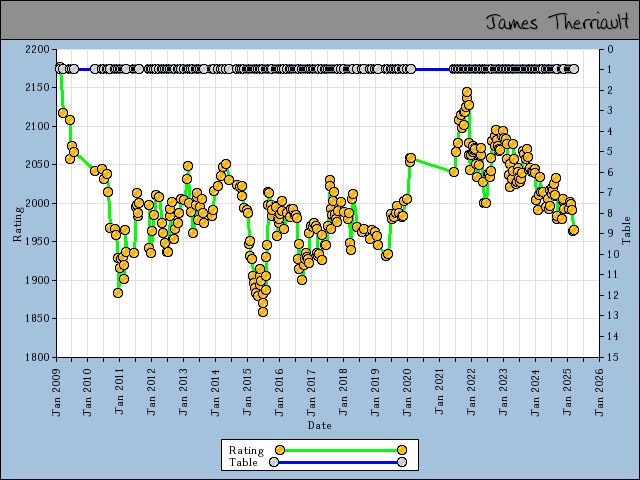Click the 2200 rating axis label
Image resolution: width=640 pixels, height=480 pixels.
pyautogui.click(x=37, y=49)
